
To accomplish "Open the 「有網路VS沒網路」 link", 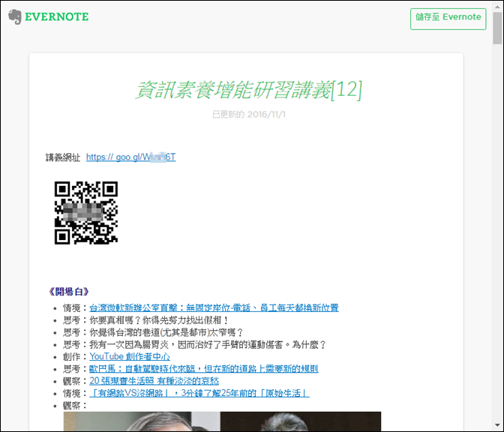I will tap(199, 393).
